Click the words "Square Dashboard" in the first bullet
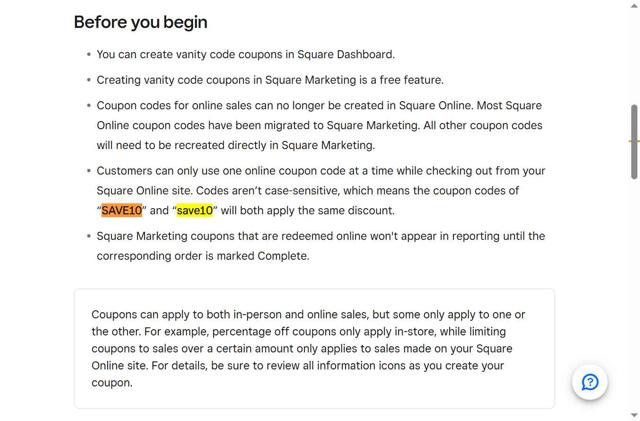The height and width of the screenshot is (421, 640). [349, 54]
